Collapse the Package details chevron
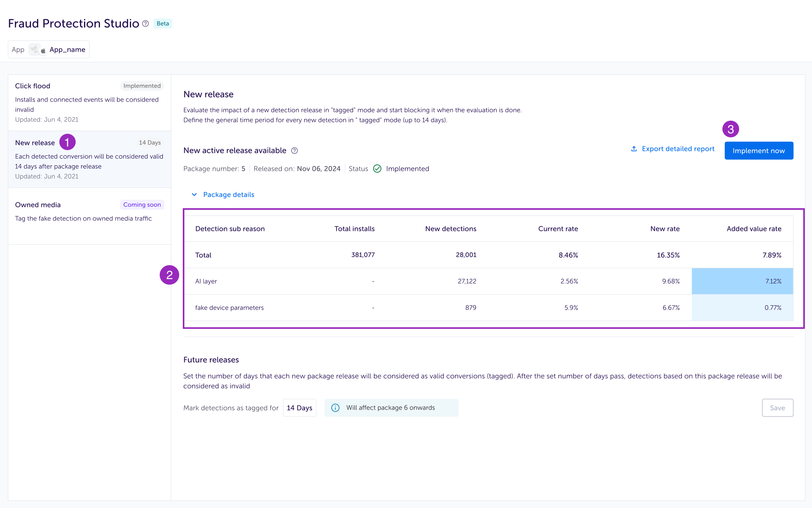Screen dimensions: 812x508 tap(194, 195)
